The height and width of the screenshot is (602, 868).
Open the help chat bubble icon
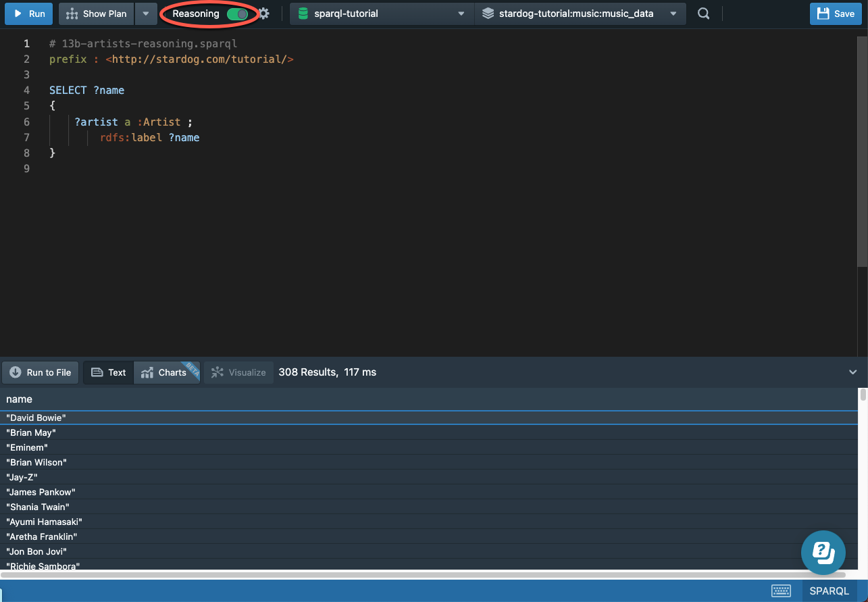coord(823,553)
